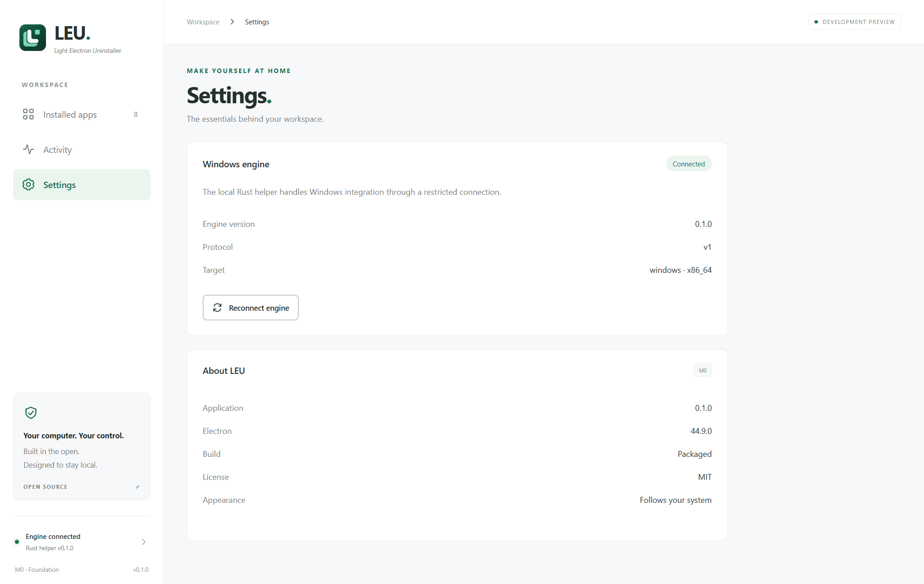Click the Application version value 0.1.0
This screenshot has height=584, width=924.
click(x=703, y=408)
